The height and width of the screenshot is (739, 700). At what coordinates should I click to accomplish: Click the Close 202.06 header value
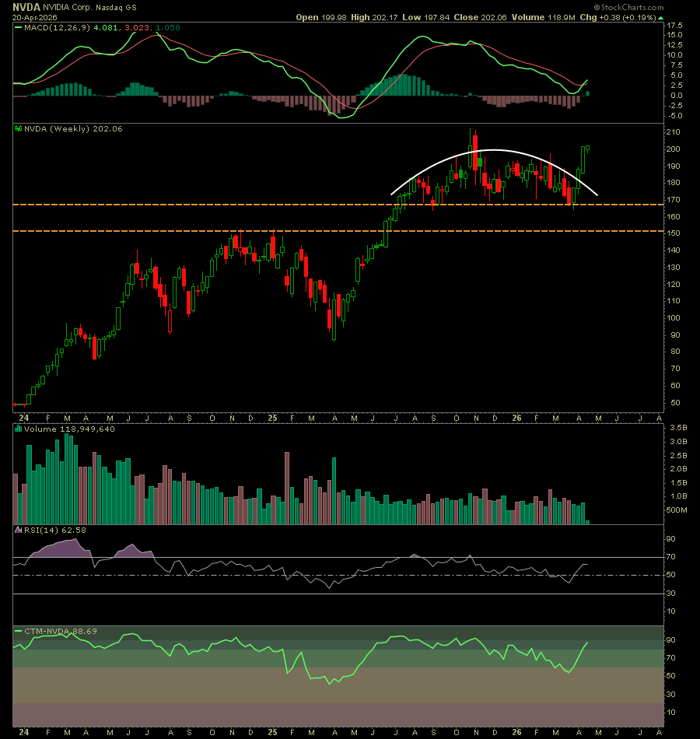[481, 17]
